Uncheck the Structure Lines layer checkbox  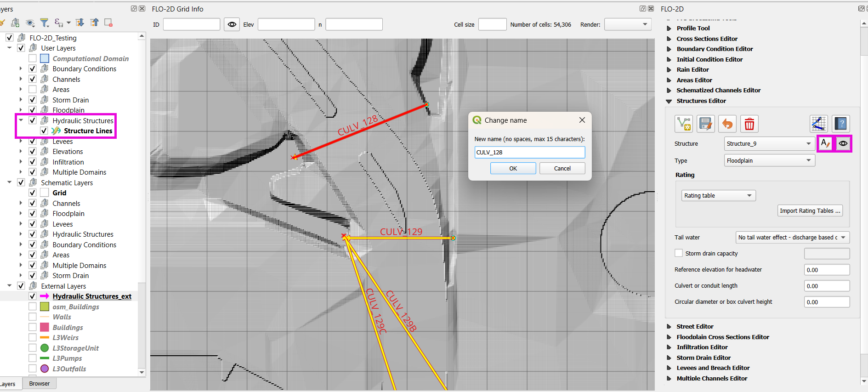[44, 131]
